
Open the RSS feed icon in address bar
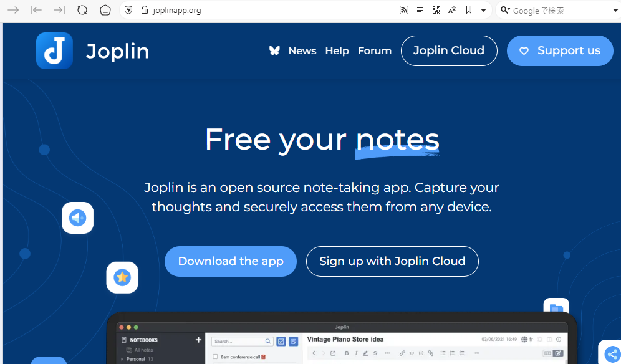click(x=403, y=10)
